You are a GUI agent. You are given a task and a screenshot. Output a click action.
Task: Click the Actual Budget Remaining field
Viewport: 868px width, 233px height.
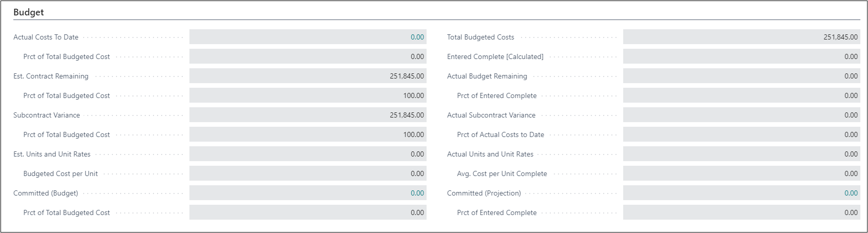741,76
